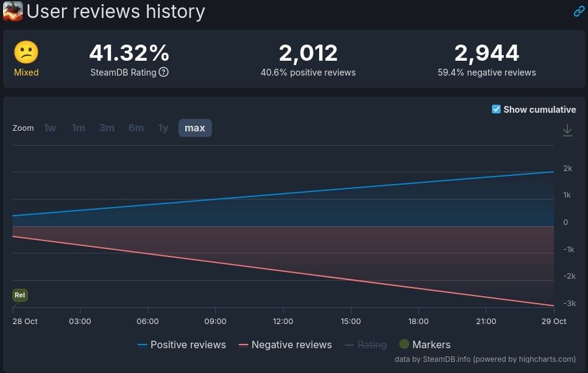Select the 1y zoom range

coord(163,128)
